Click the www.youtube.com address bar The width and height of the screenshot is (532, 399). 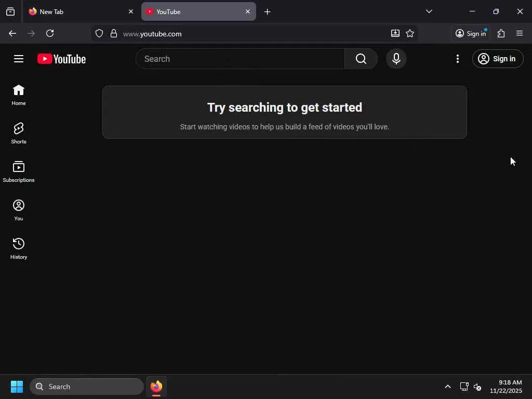pos(255,34)
